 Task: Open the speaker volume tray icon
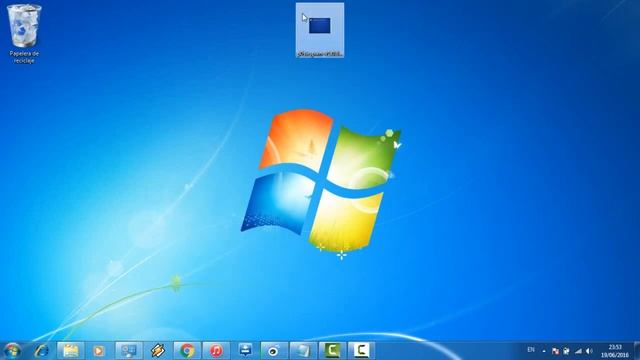589,351
